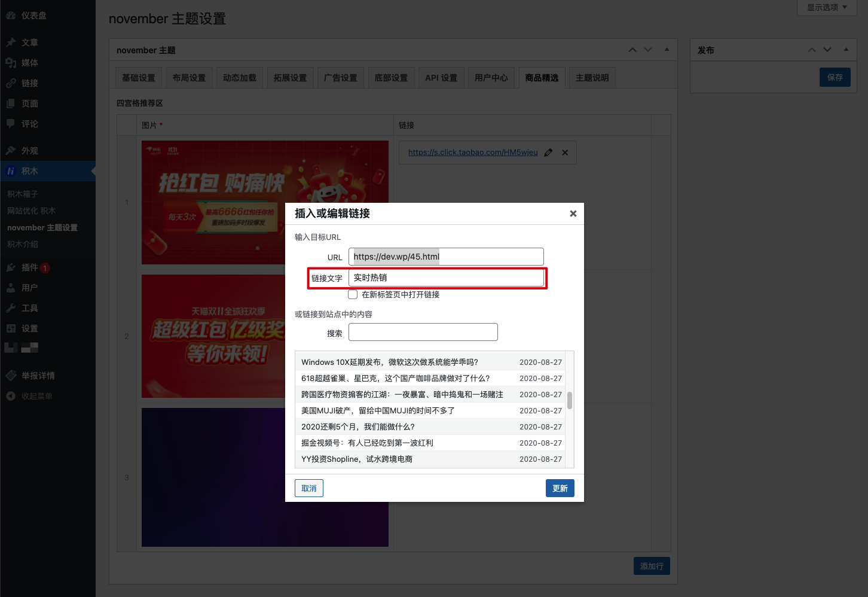Open the 仪表盘 dashboard icon in sidebar
The width and height of the screenshot is (868, 597).
11,16
